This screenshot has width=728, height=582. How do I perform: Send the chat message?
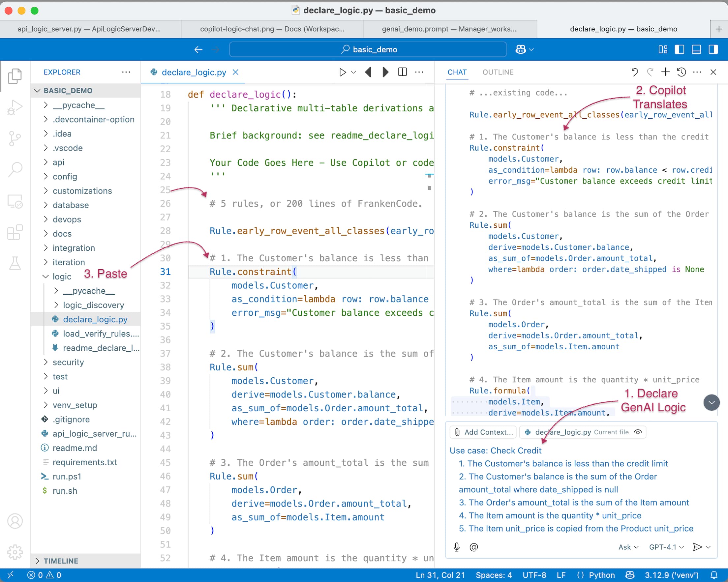(x=697, y=547)
